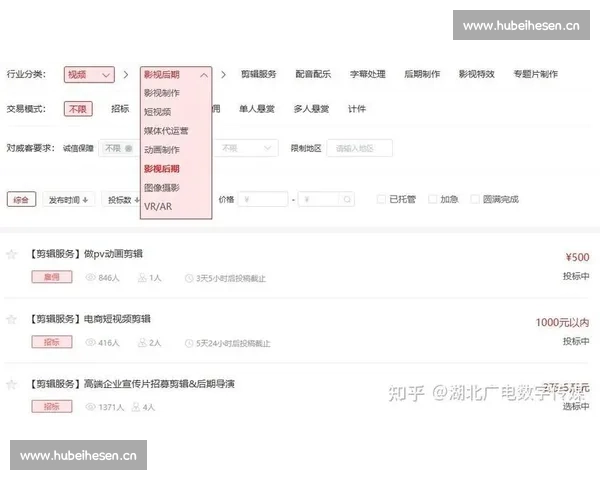Check the 已托管 checkbox
Viewport: 600px width, 480px height.
click(x=381, y=199)
